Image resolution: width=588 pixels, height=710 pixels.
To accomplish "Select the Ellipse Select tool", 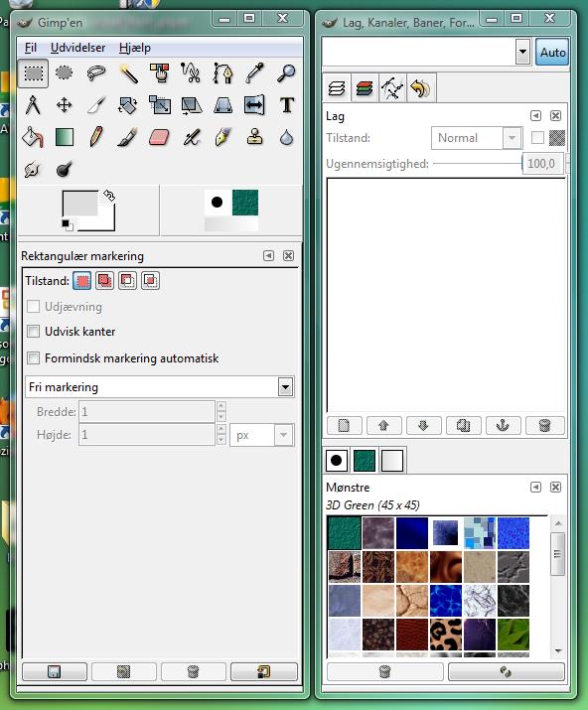I will coord(64,72).
